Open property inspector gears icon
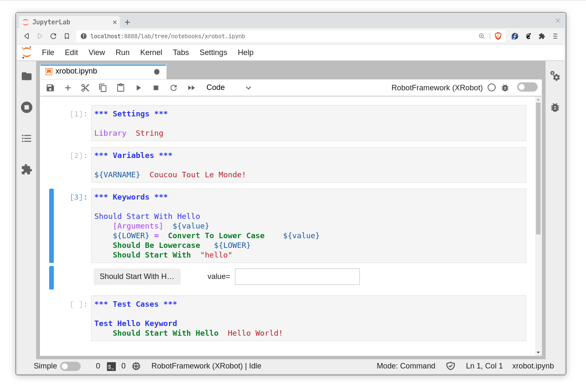Image resolution: width=586 pixels, height=392 pixels. pos(555,76)
